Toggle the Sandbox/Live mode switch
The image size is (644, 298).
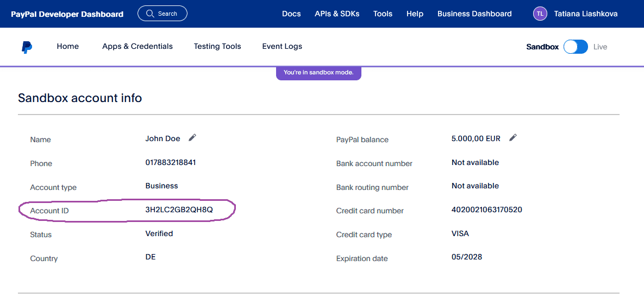coord(576,47)
